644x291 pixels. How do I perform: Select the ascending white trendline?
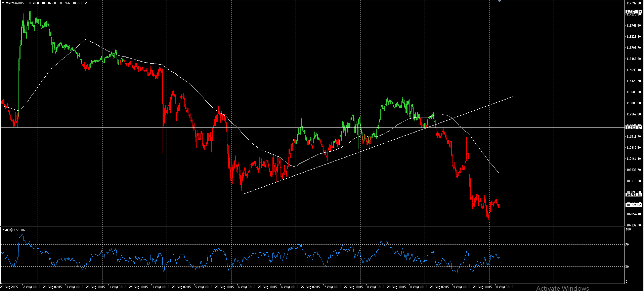pyautogui.click(x=378, y=145)
